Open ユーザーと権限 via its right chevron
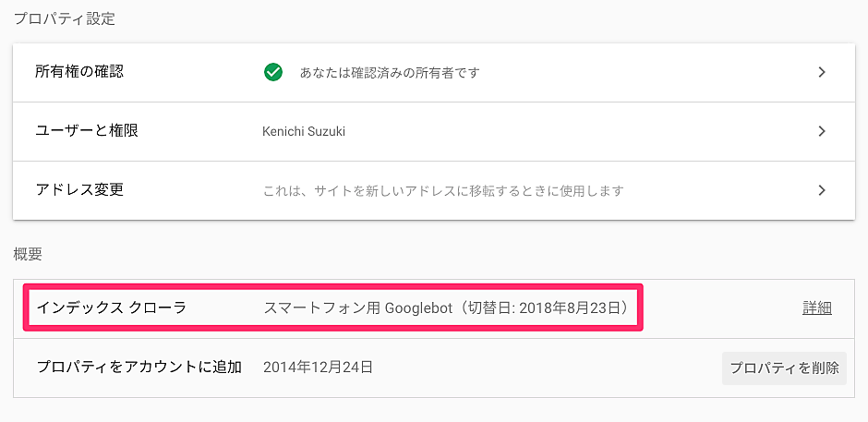Image resolution: width=868 pixels, height=422 pixels. pyautogui.click(x=822, y=131)
